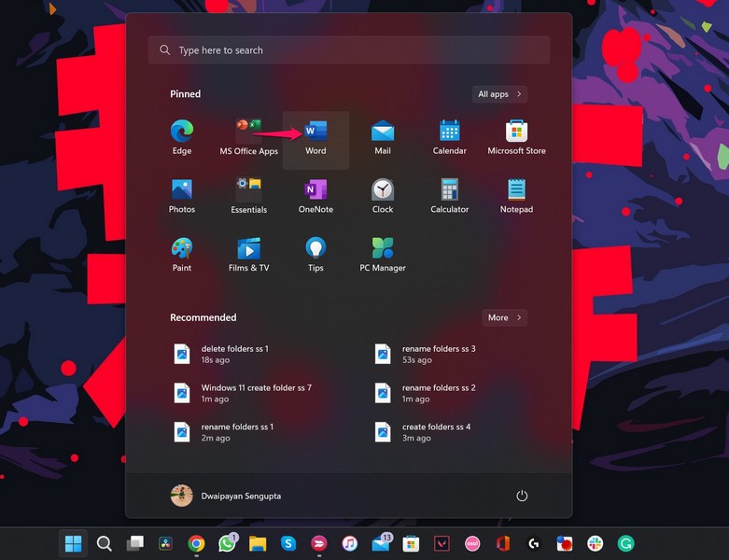Launch Microsoft Edge pinned app
729x560 pixels.
pos(182,138)
